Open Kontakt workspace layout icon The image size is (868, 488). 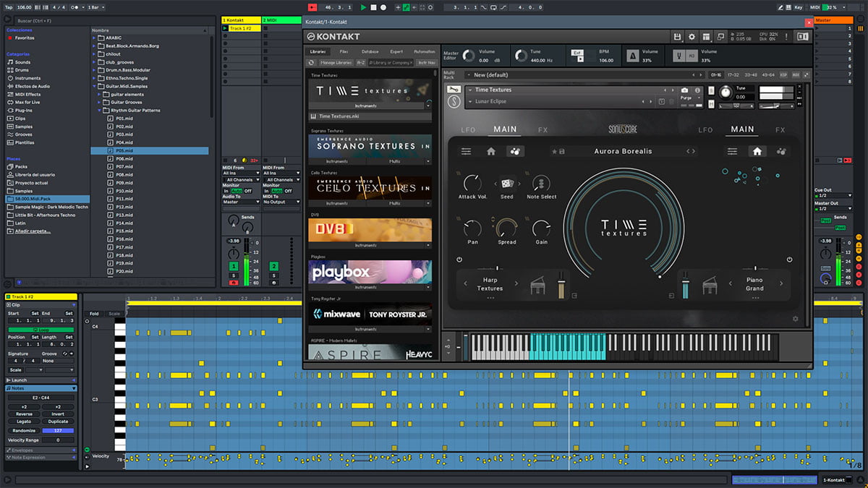706,37
